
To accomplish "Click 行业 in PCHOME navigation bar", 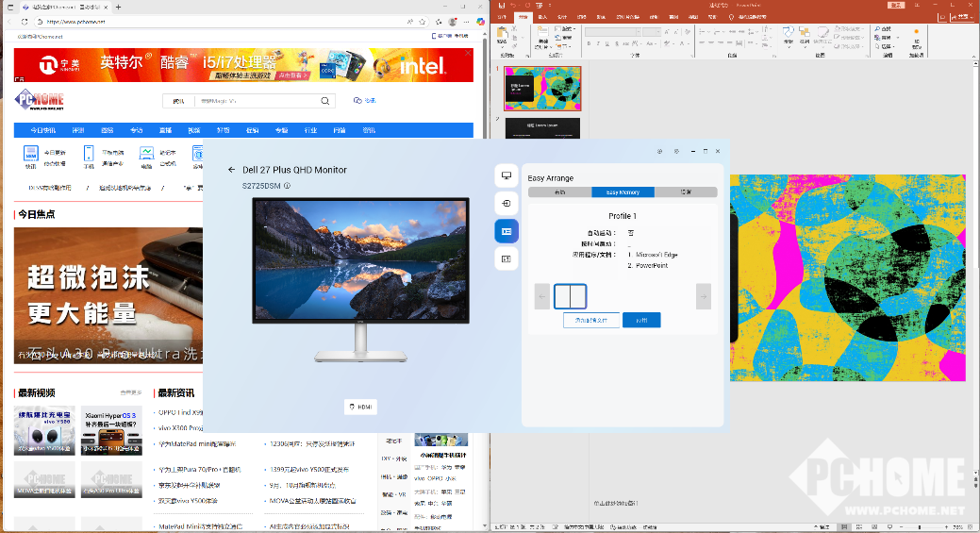I will 310,130.
